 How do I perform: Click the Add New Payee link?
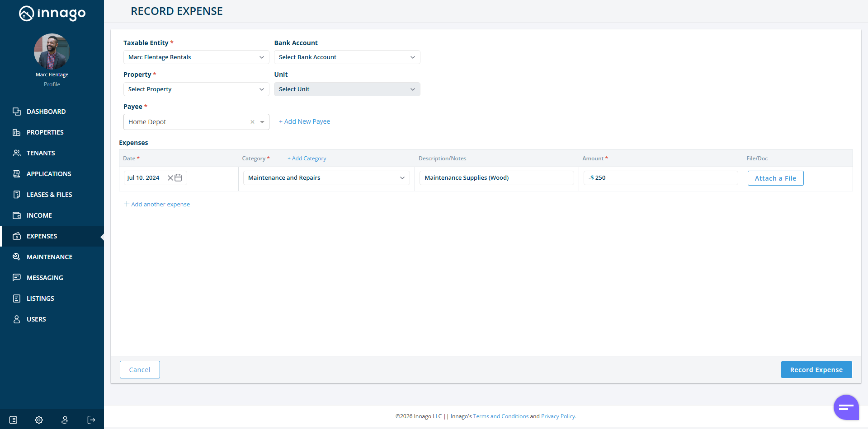[305, 121]
